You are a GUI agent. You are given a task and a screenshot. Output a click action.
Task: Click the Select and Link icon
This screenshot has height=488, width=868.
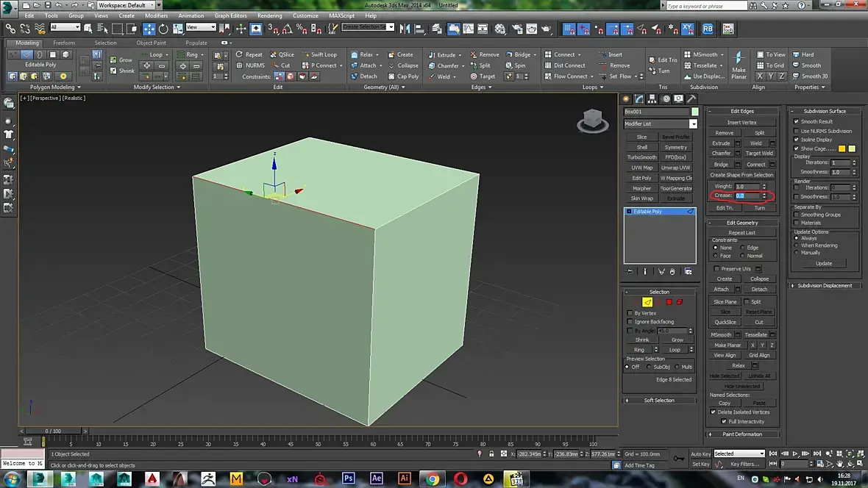click(11, 29)
